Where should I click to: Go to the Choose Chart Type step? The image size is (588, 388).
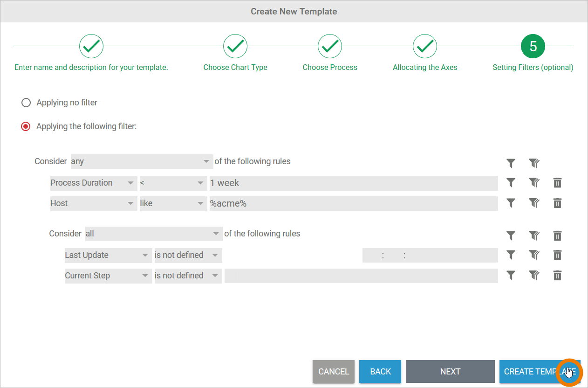pyautogui.click(x=235, y=46)
